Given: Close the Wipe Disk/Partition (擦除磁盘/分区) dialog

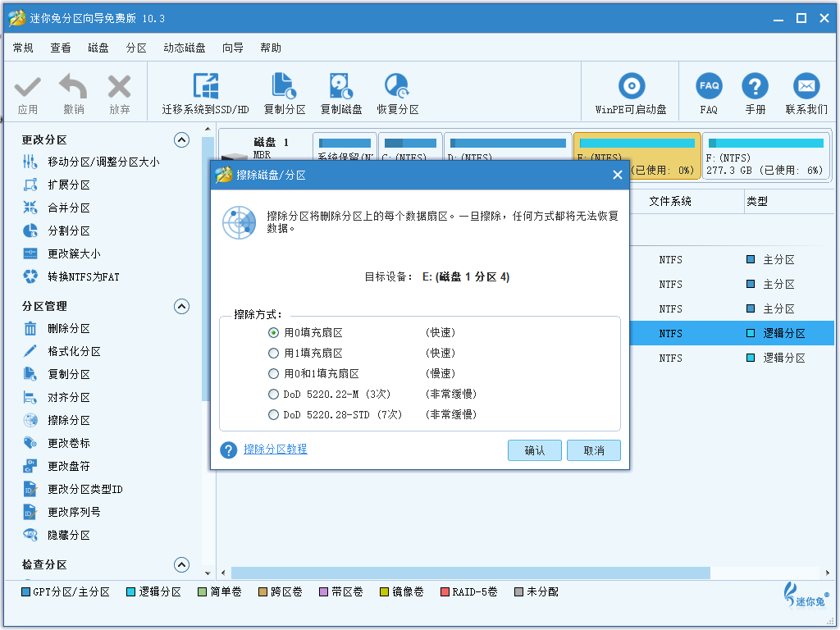Looking at the screenshot, I should pos(617,176).
